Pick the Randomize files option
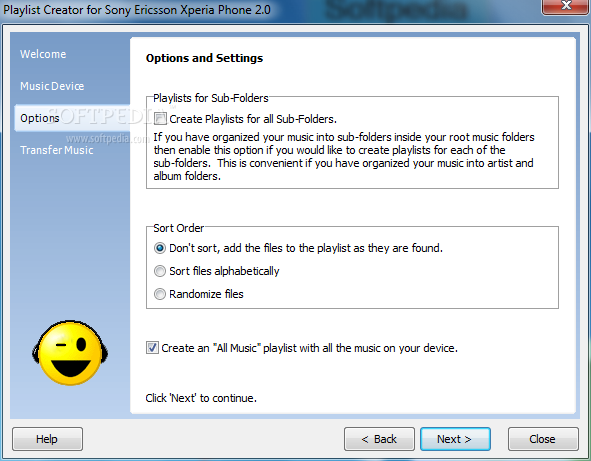 (160, 294)
